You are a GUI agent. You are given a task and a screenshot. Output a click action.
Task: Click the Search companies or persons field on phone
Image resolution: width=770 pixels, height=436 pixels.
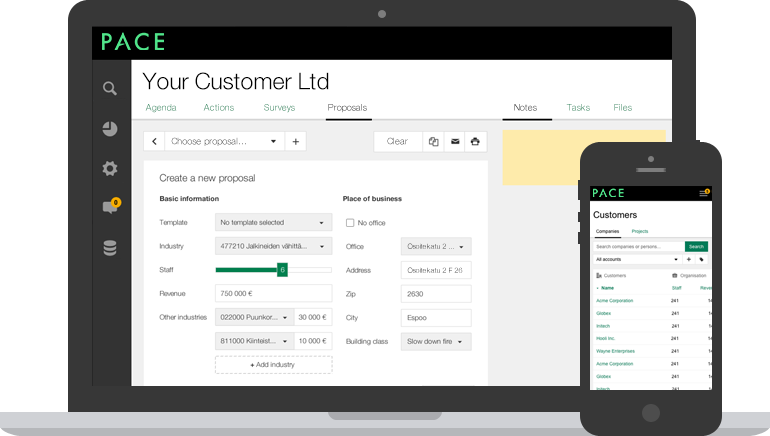(x=638, y=246)
